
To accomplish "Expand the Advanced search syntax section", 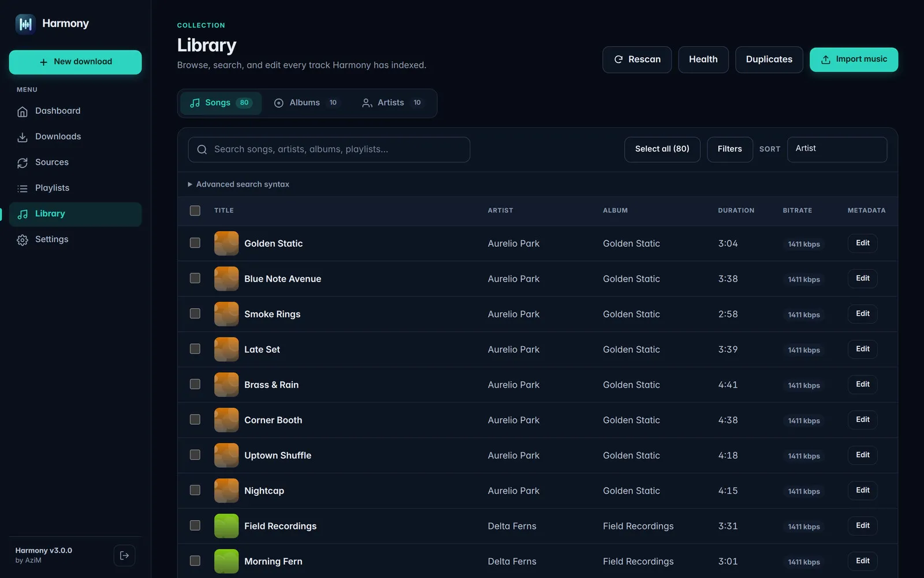I will [239, 184].
